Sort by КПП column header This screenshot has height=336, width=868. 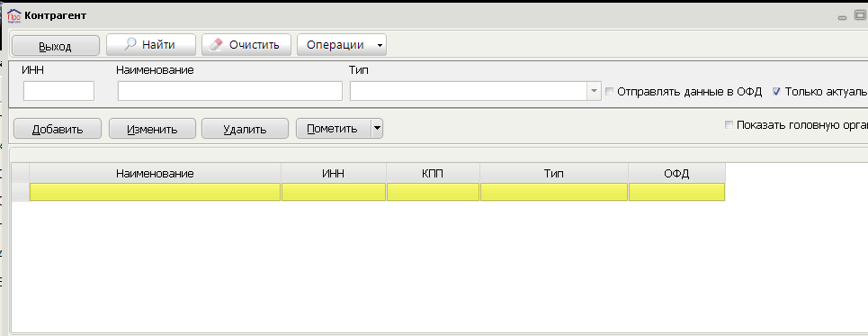[x=433, y=174]
